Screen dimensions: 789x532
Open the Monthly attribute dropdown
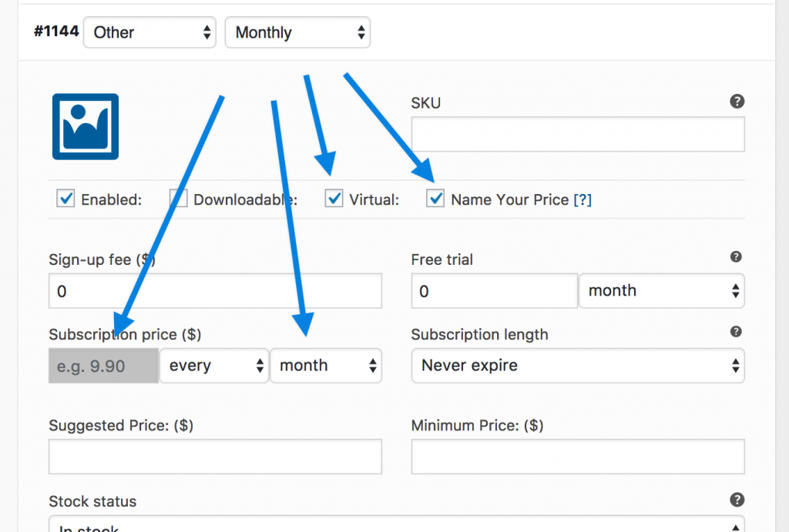click(x=297, y=32)
